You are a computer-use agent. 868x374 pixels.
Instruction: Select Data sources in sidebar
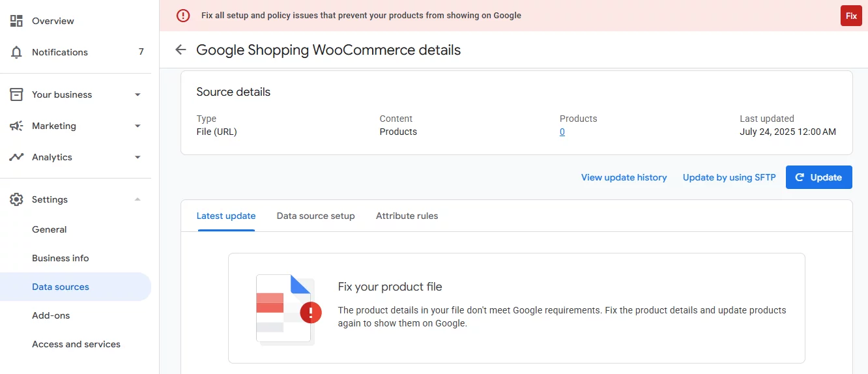pos(76,287)
